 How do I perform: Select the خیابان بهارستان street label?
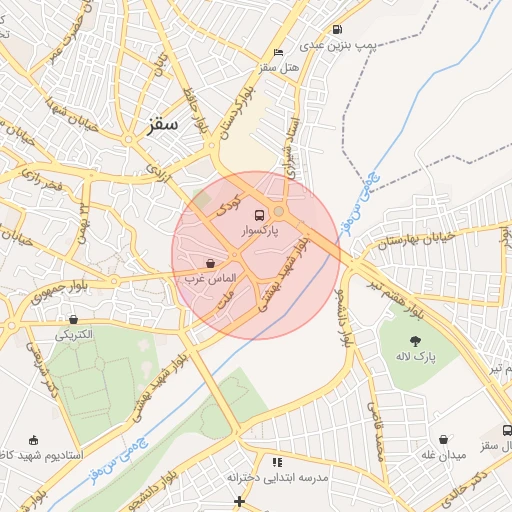tap(417, 240)
